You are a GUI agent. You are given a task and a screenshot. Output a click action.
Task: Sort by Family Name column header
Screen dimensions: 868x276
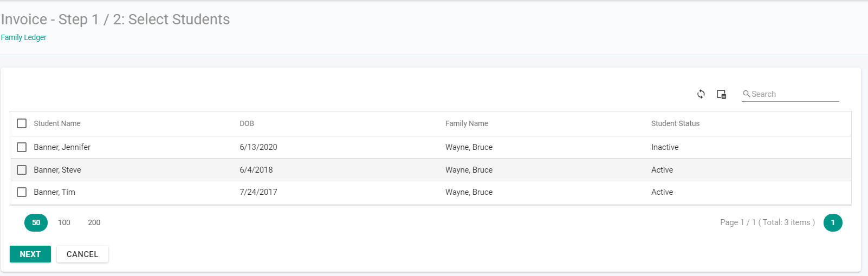click(x=467, y=123)
